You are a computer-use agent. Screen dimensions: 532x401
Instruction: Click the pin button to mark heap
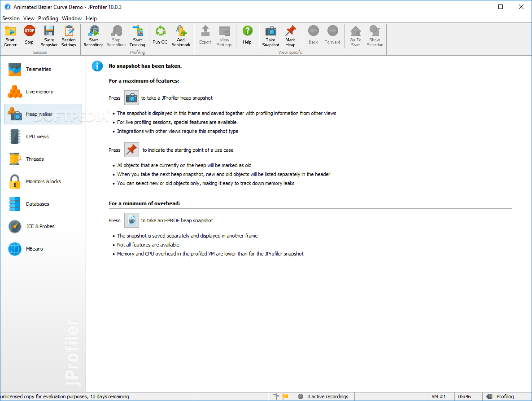click(131, 150)
